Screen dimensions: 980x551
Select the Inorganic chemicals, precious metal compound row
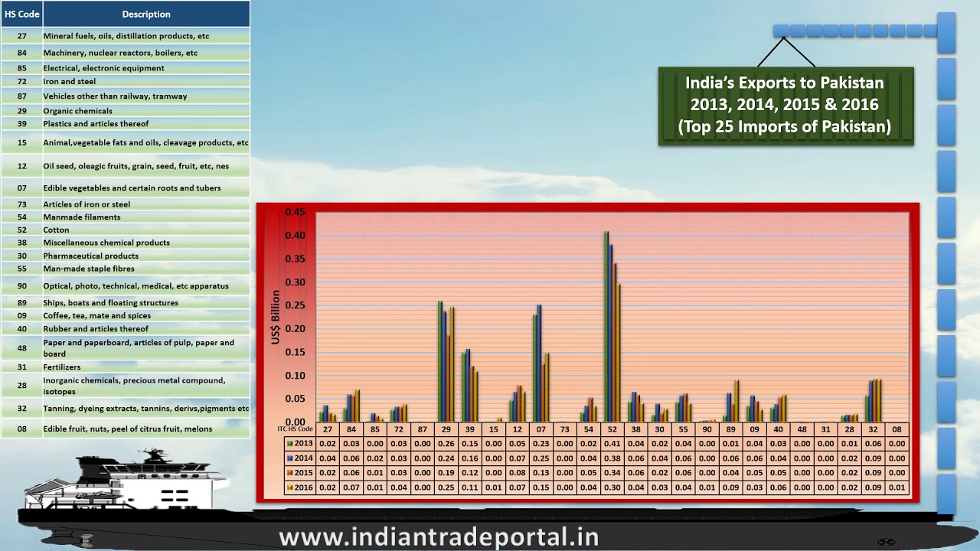point(126,386)
